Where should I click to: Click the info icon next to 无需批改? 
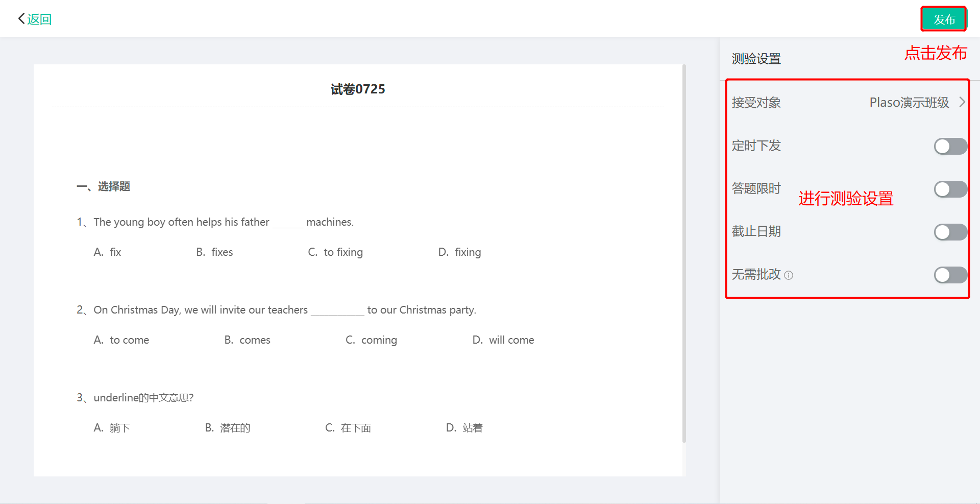[789, 275]
